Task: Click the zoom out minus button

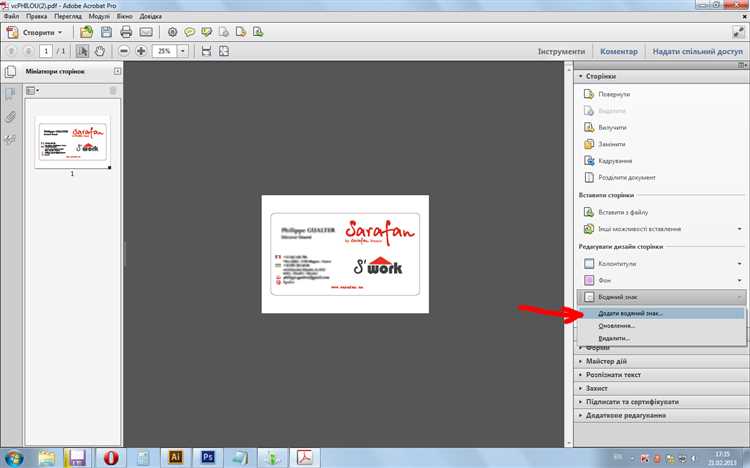Action: (124, 51)
